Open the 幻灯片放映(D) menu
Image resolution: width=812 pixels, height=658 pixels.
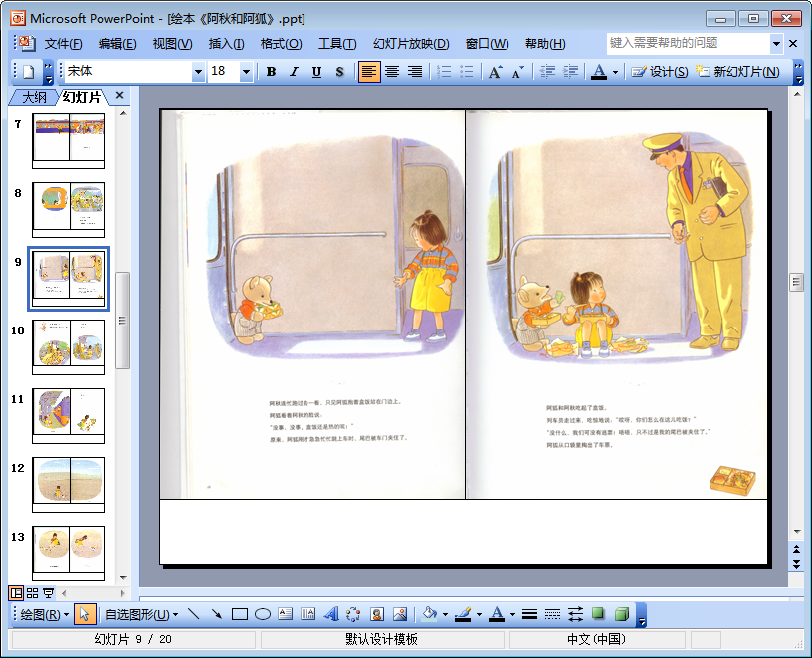411,44
